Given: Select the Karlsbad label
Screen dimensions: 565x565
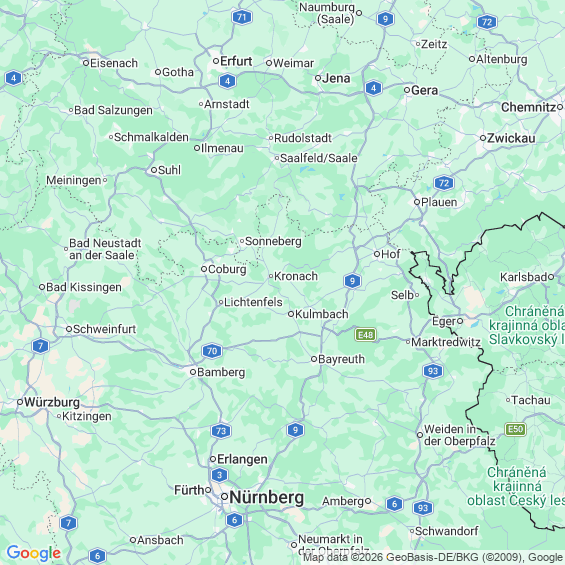Looking at the screenshot, I should pos(524,277).
